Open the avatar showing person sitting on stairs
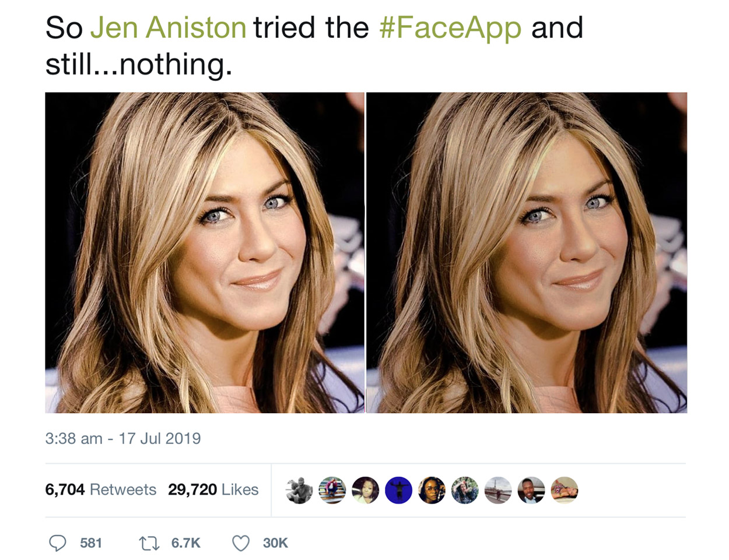Viewport: 729px width, 560px height. point(332,490)
